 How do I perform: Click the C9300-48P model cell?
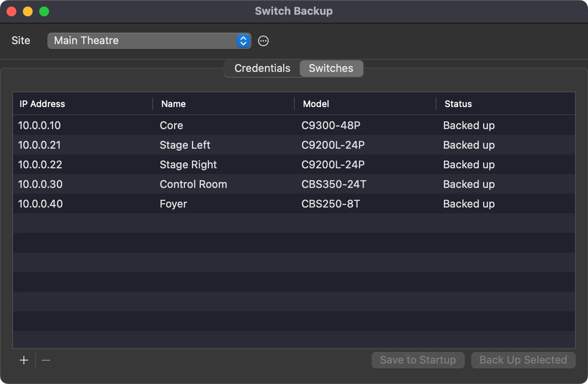tap(331, 125)
